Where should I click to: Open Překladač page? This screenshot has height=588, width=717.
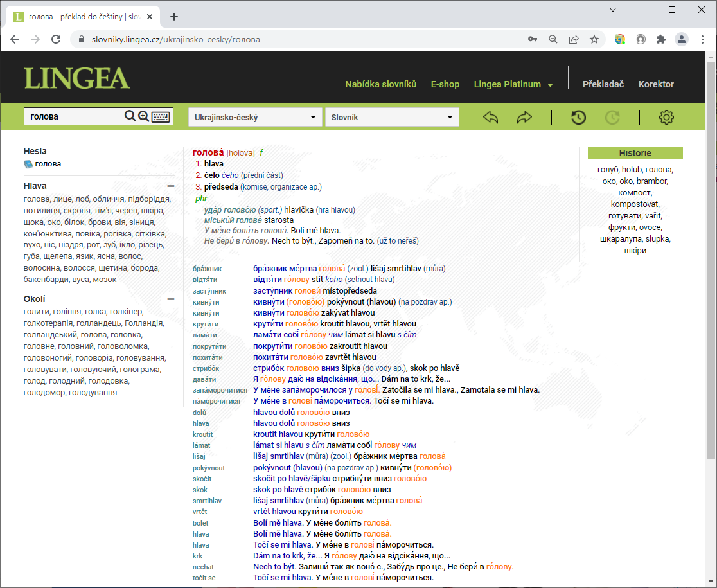pos(603,84)
